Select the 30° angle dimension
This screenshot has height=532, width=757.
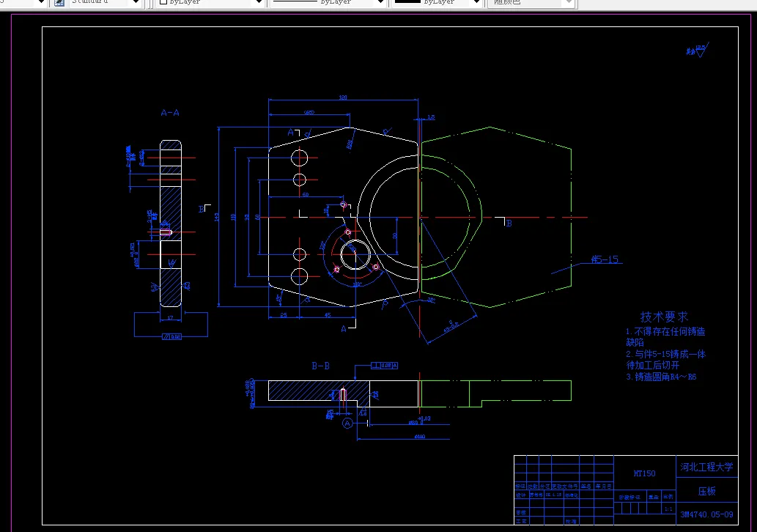[x=431, y=300]
